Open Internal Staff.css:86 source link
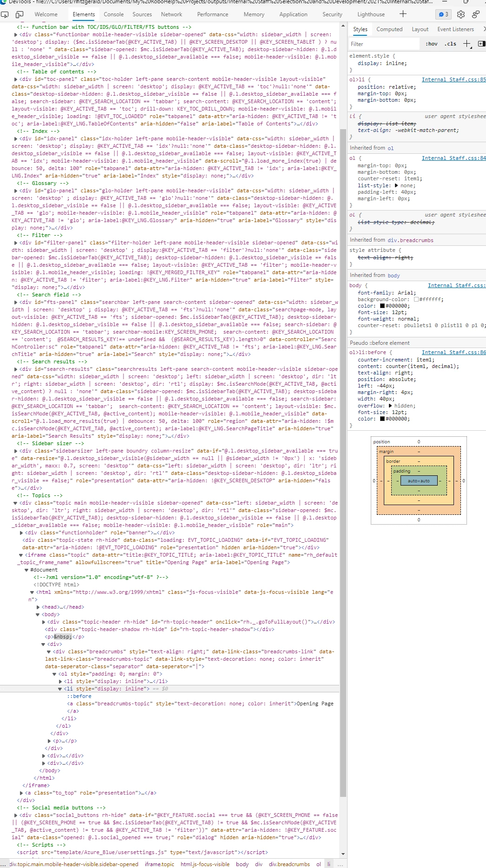This screenshot has width=486, height=868. (453, 352)
